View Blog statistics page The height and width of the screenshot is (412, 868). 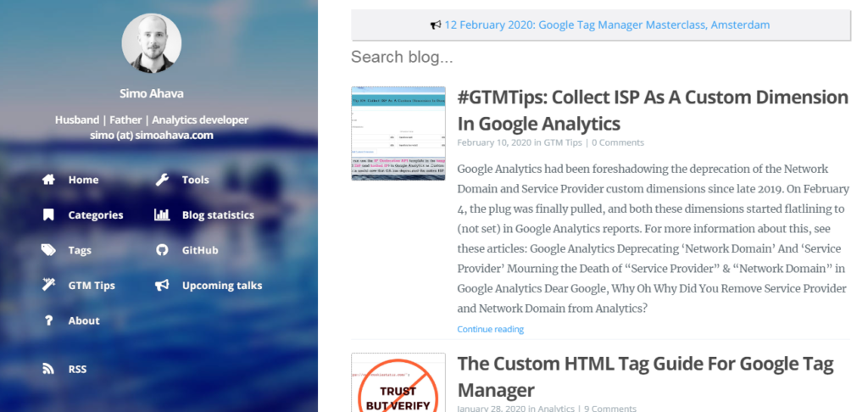pyautogui.click(x=218, y=214)
